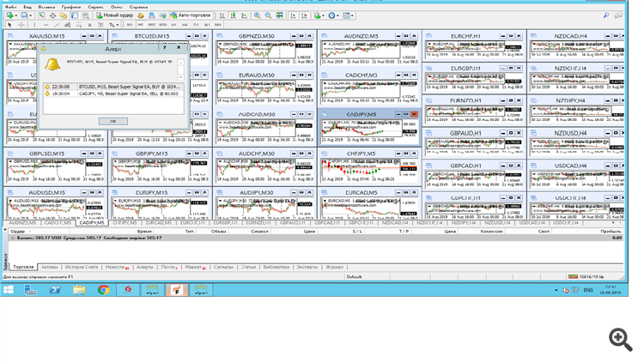Switch timeframe to D1

click(x=196, y=25)
